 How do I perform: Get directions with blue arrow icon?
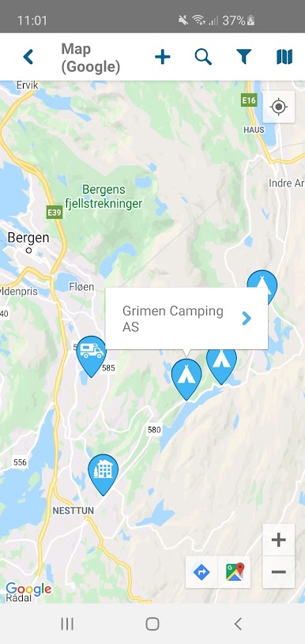tap(201, 572)
